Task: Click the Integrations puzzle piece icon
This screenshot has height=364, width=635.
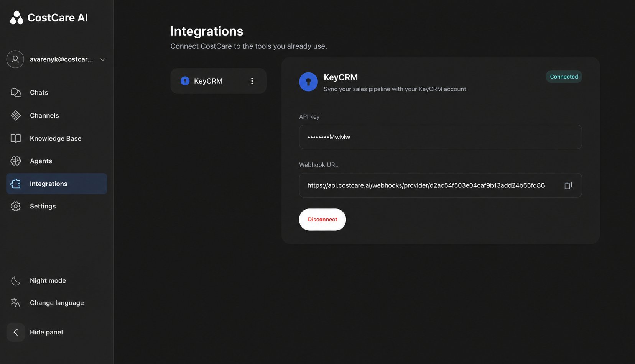Action: pos(16,184)
